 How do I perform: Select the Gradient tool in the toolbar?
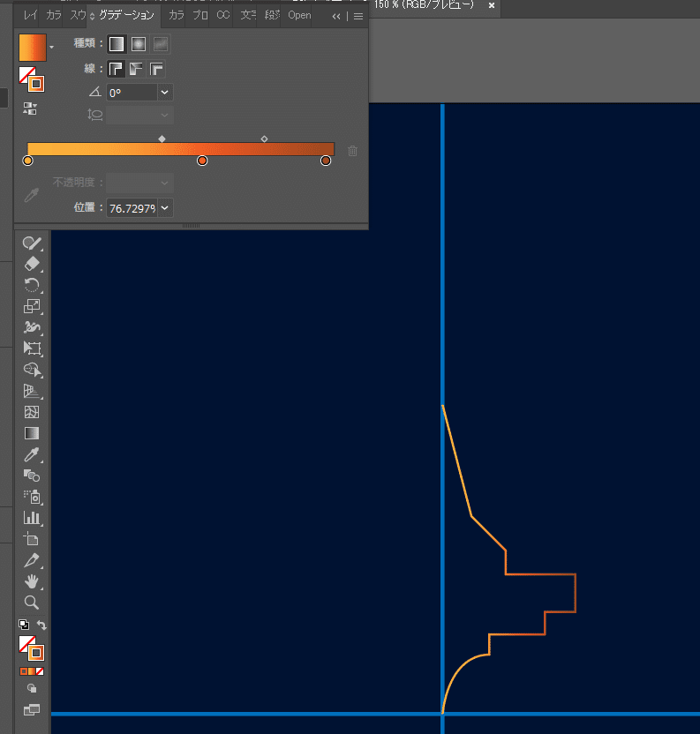(x=32, y=433)
